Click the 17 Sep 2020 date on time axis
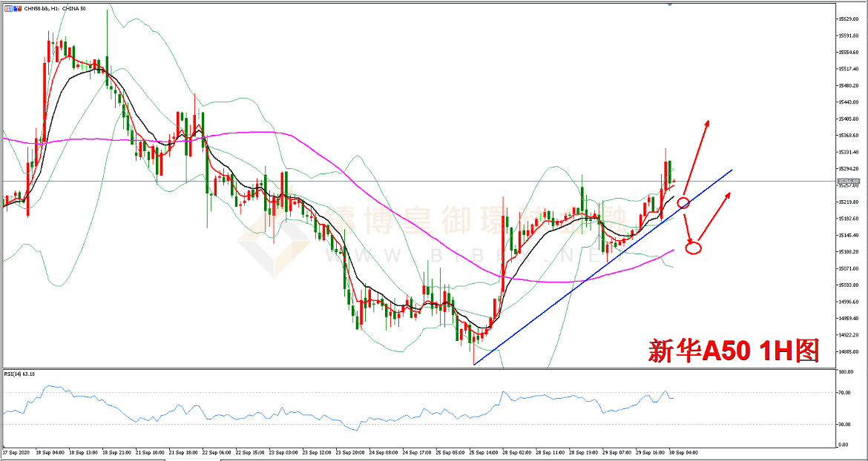Screen dimensions: 868x461 [x=16, y=452]
